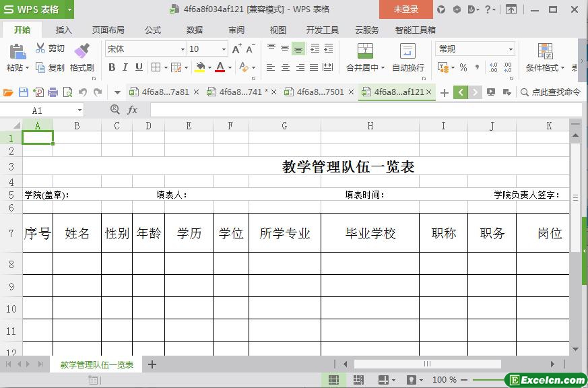Image resolution: width=588 pixels, height=388 pixels.
Task: Apply percent style
Action: coord(463,67)
